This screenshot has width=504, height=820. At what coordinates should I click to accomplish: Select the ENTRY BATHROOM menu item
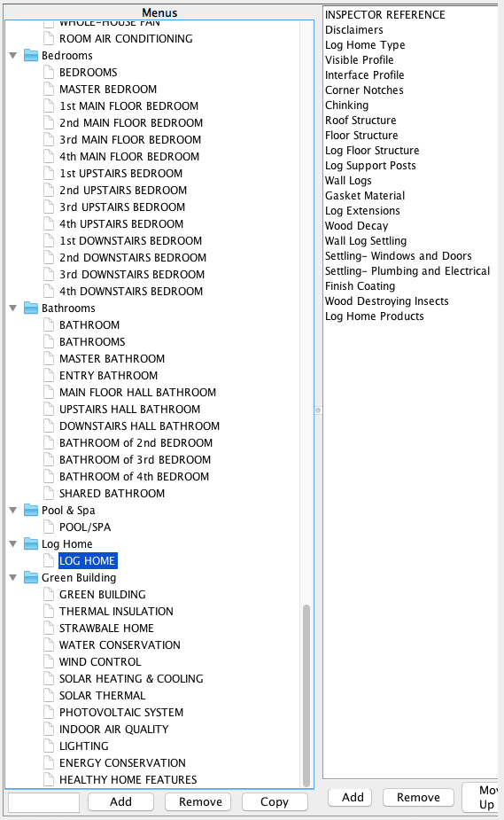(x=108, y=376)
